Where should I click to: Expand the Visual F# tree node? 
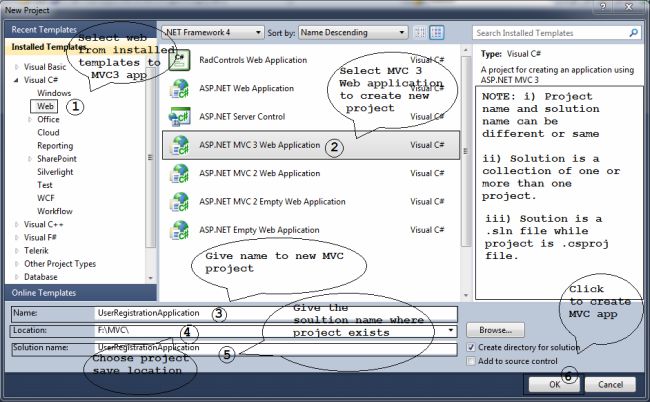pyautogui.click(x=17, y=237)
